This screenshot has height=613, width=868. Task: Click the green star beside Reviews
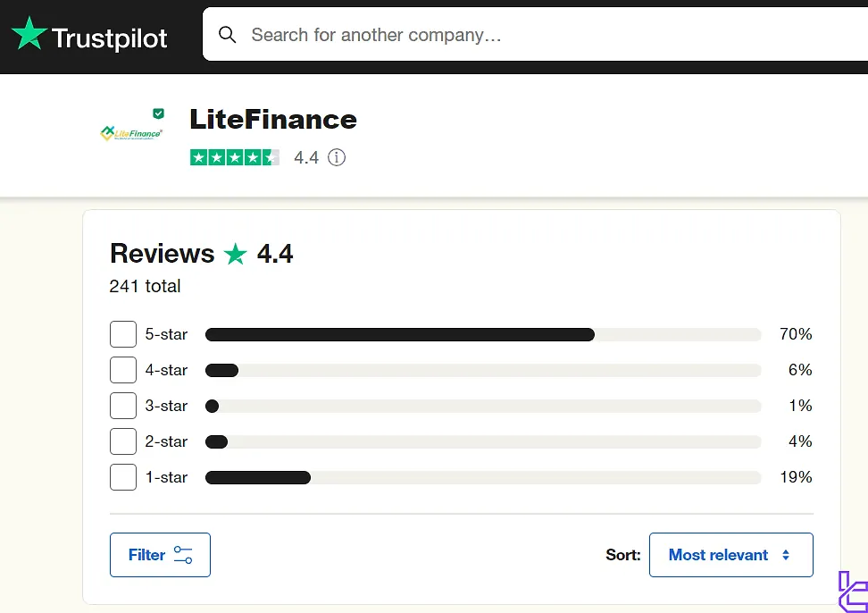point(235,254)
